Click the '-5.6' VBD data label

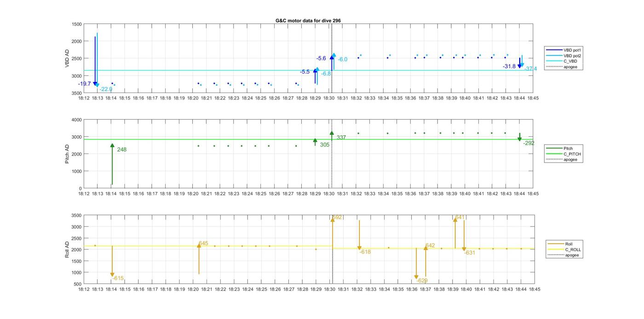coord(321,58)
